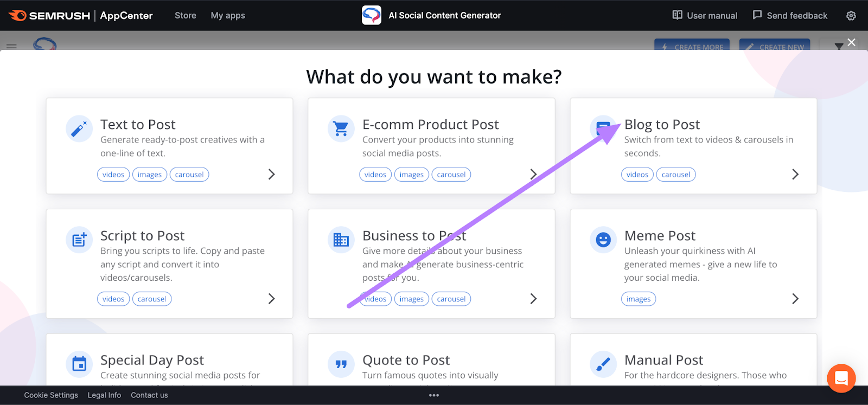868x405 pixels.
Task: Select images tag in Business to Post
Action: [412, 299]
